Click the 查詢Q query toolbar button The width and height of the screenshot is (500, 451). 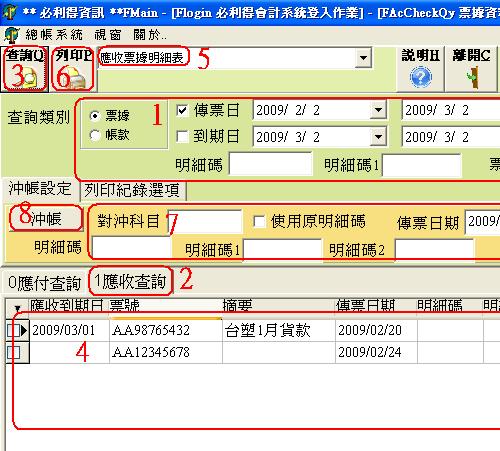25,69
